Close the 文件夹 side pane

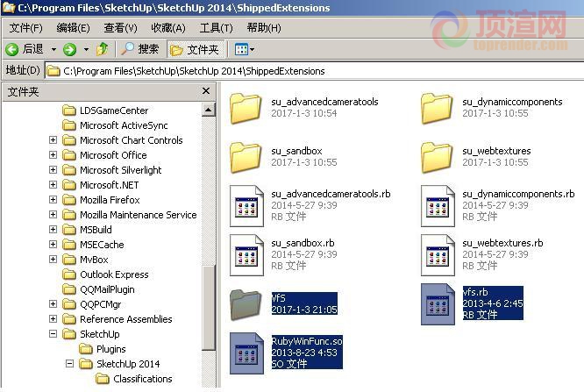tap(206, 91)
